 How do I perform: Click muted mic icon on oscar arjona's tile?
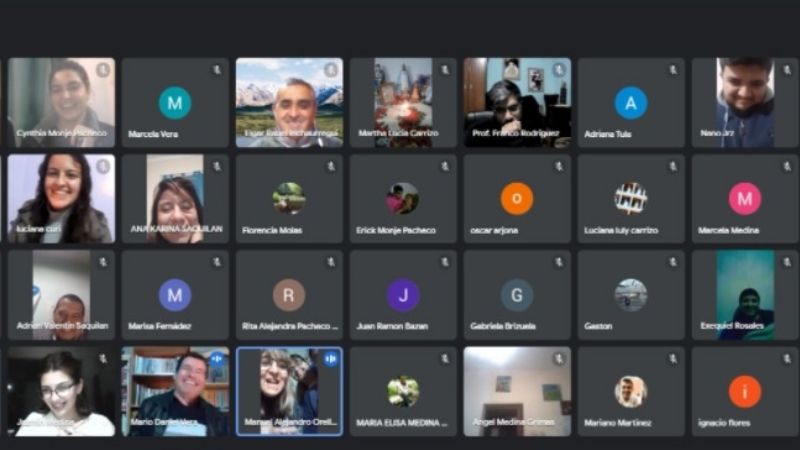pos(559,166)
